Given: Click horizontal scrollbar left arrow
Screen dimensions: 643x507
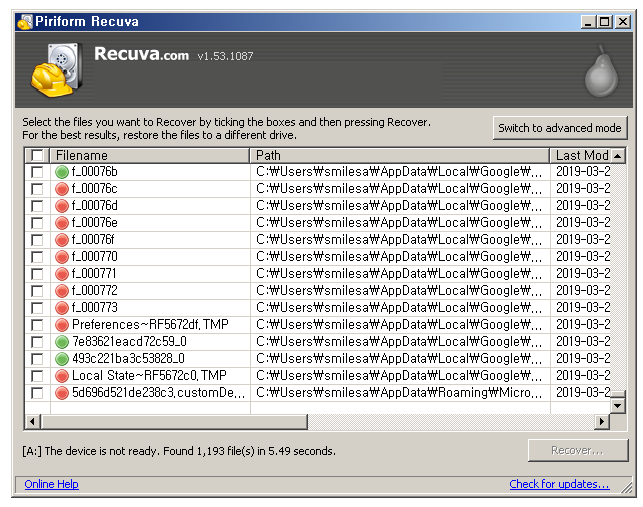Looking at the screenshot, I should 32,421.
